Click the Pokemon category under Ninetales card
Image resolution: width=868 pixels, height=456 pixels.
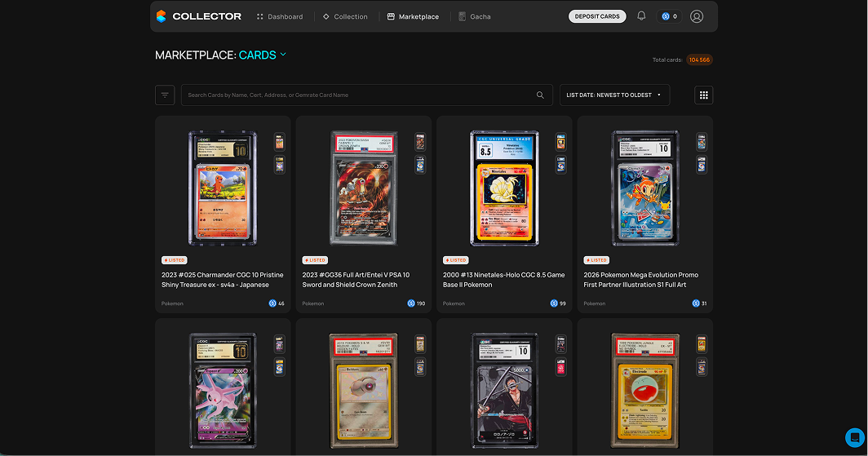coord(454,303)
